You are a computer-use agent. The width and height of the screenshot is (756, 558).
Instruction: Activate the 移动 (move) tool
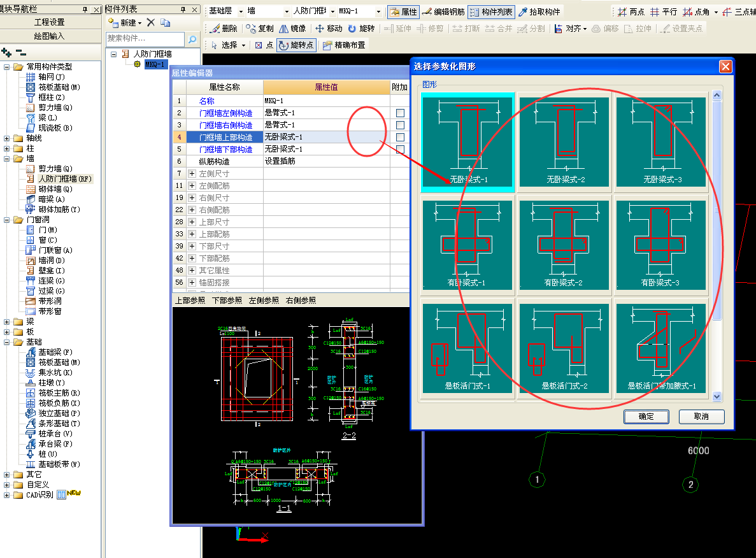point(329,29)
